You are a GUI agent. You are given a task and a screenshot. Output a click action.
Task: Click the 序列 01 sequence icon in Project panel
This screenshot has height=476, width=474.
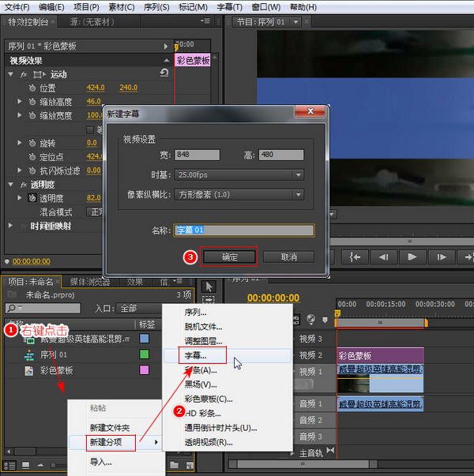coord(29,354)
